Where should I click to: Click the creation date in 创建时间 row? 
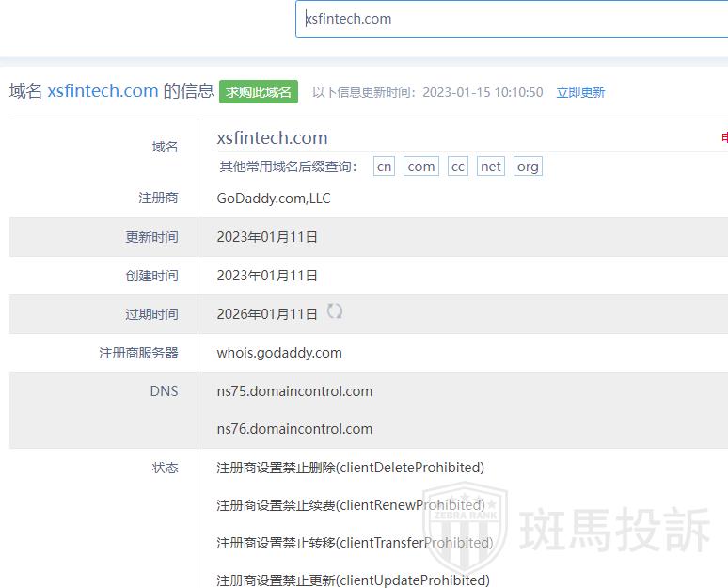click(267, 276)
